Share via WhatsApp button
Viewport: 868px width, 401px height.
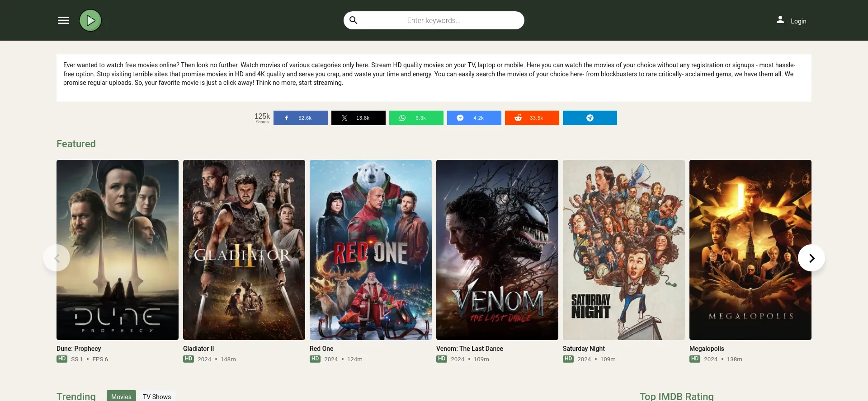tap(416, 118)
